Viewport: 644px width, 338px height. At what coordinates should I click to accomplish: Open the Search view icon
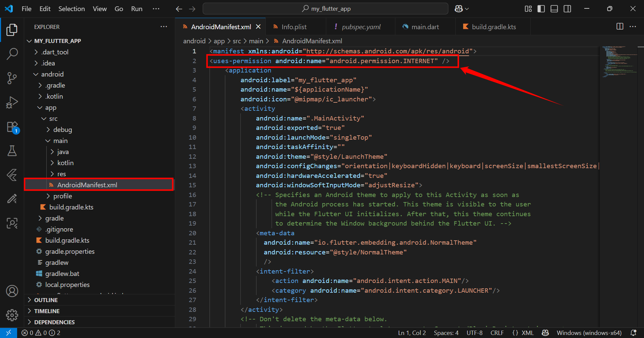(x=12, y=54)
